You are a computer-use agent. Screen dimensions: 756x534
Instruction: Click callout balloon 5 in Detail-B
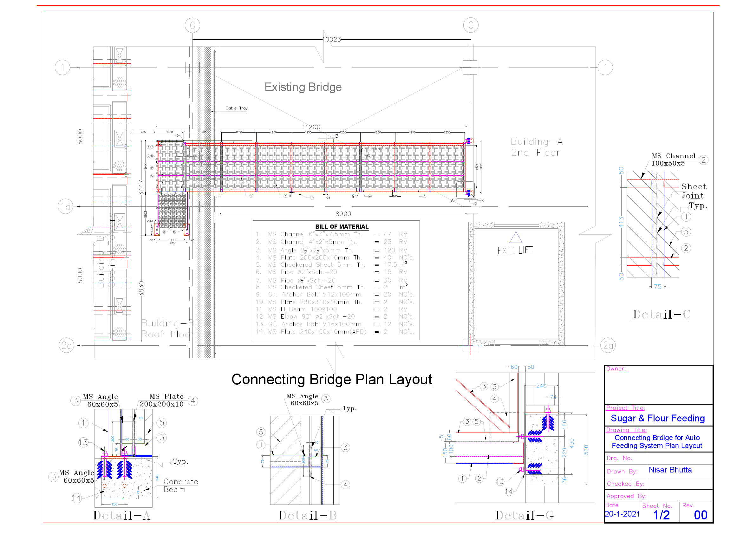pyautogui.click(x=261, y=432)
